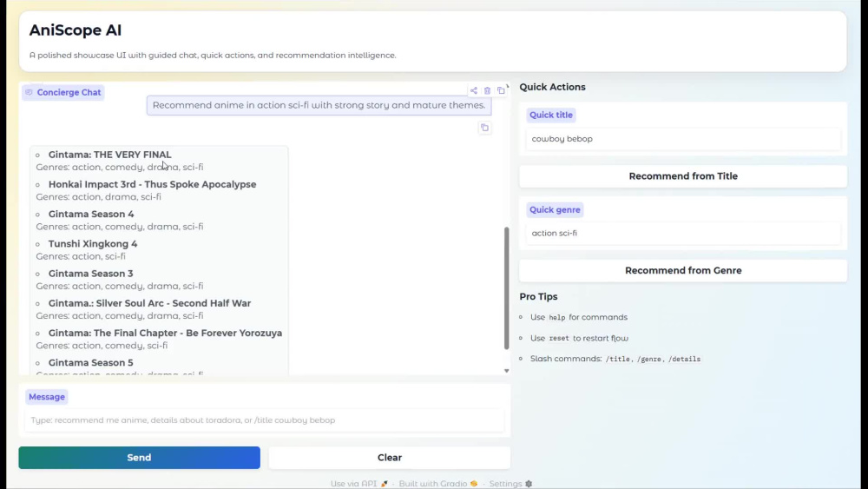
Task: Click the scroll-down arrow in the chat
Action: coord(507,371)
